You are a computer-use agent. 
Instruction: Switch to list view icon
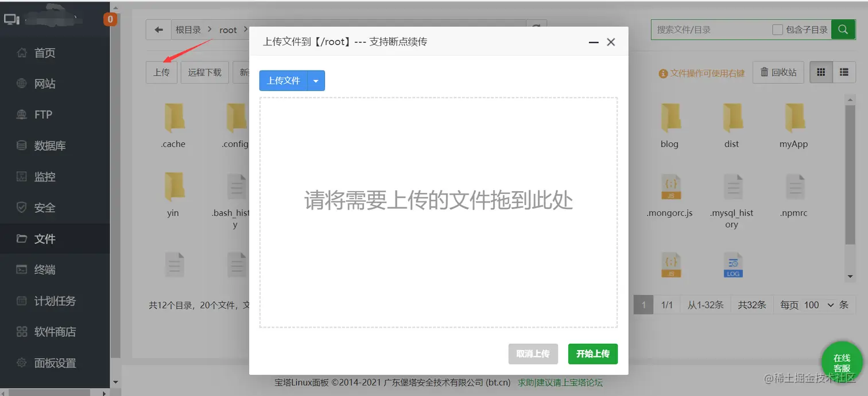pos(844,72)
